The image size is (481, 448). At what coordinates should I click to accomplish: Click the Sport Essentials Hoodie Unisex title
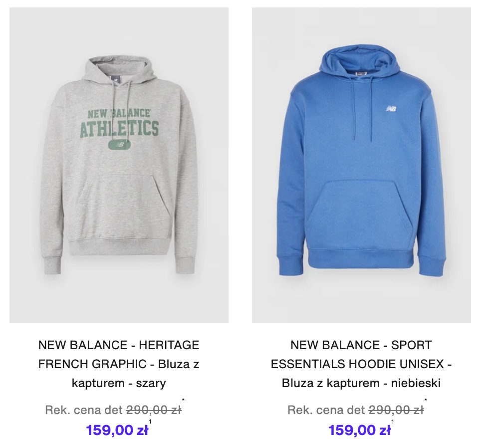[361, 364]
